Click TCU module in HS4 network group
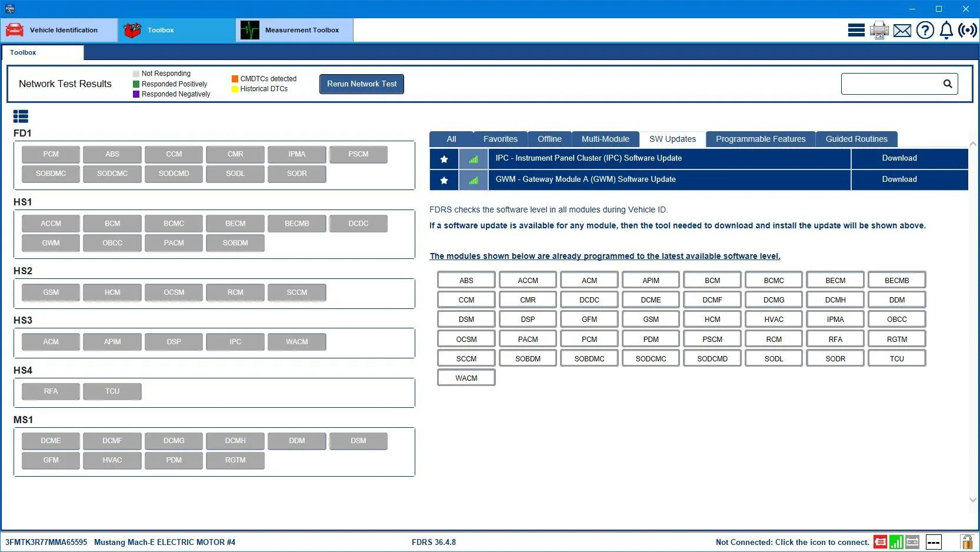980x552 pixels. tap(112, 391)
